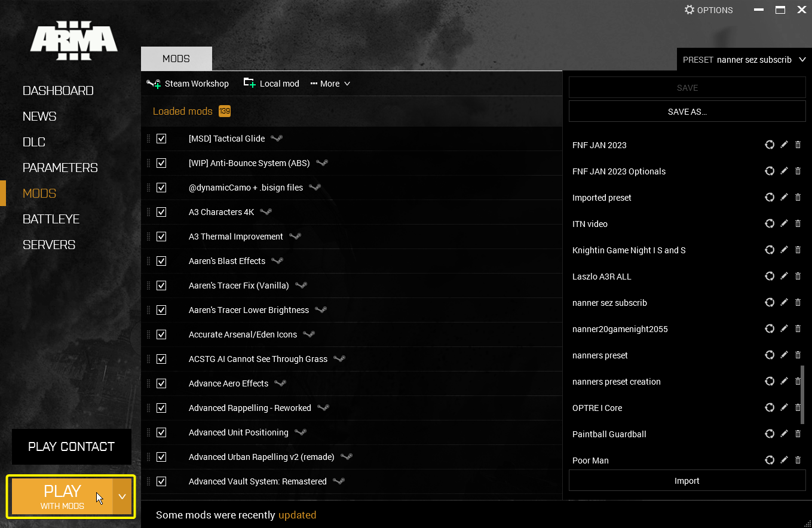Viewport: 812px width, 528px height.
Task: Click the loaded mods count badge 139
Action: pos(225,111)
